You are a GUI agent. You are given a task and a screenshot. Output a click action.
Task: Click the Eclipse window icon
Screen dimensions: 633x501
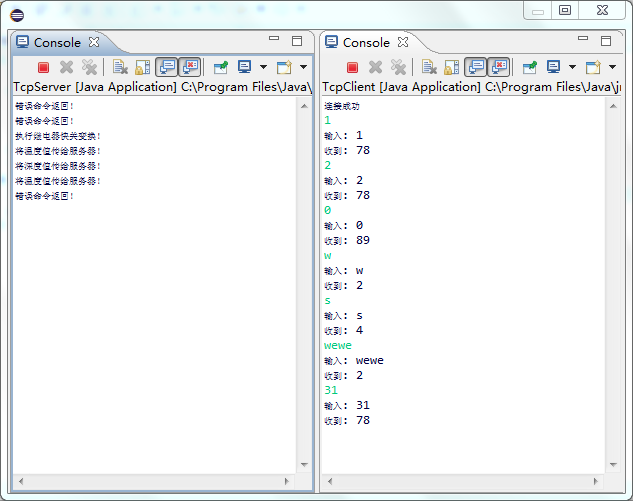tap(17, 15)
